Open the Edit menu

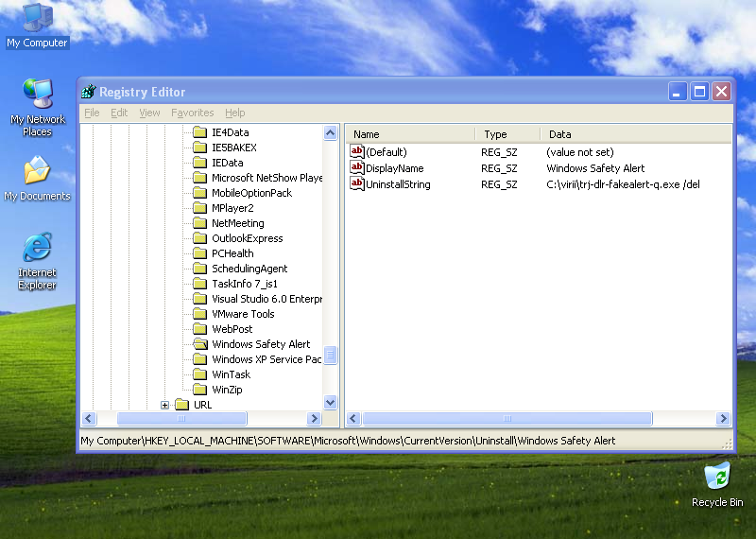119,113
